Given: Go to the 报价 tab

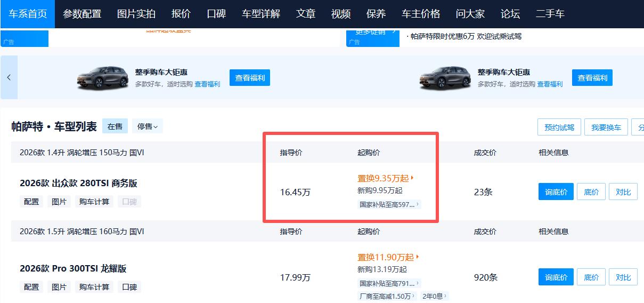Looking at the screenshot, I should point(181,14).
